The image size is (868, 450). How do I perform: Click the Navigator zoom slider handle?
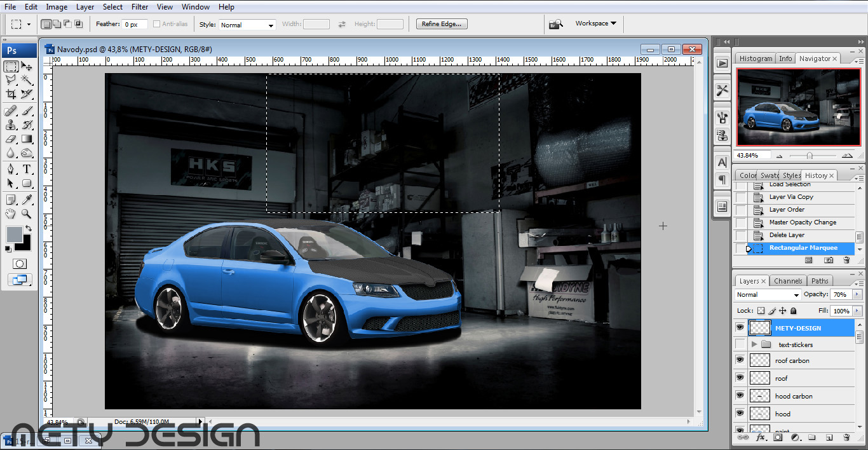coord(810,155)
